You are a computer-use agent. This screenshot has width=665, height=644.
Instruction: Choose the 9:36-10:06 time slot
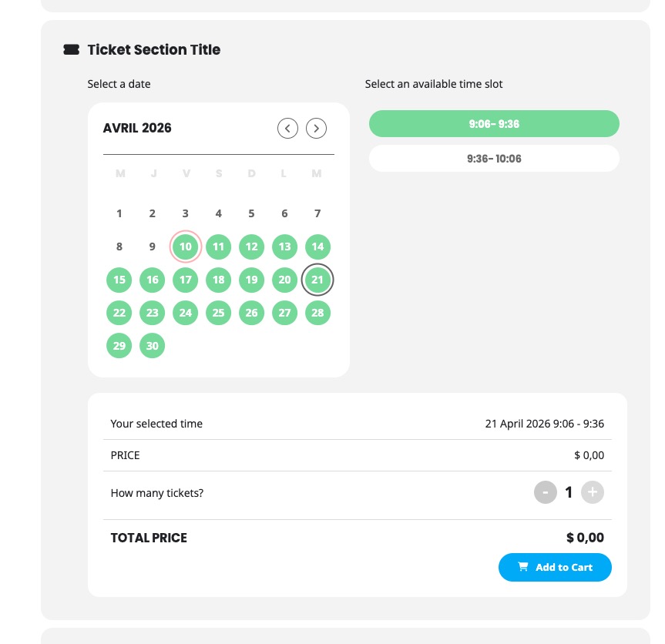(494, 159)
